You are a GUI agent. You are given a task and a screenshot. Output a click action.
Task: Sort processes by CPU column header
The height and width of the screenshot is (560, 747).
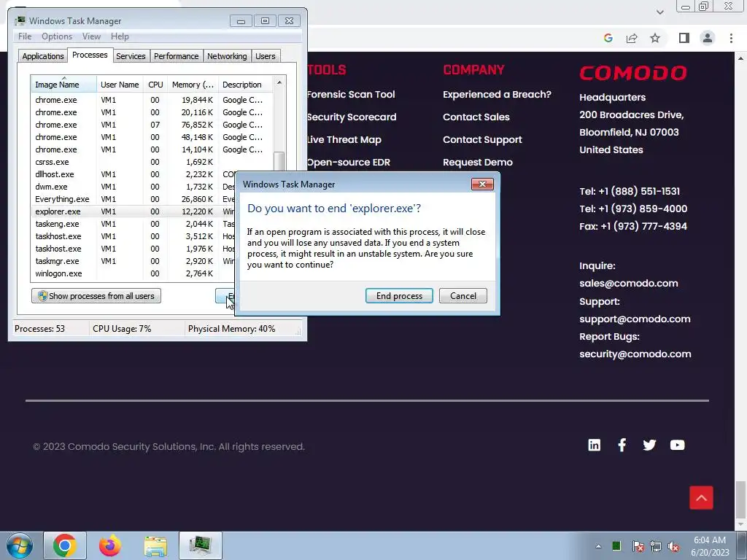pos(155,85)
